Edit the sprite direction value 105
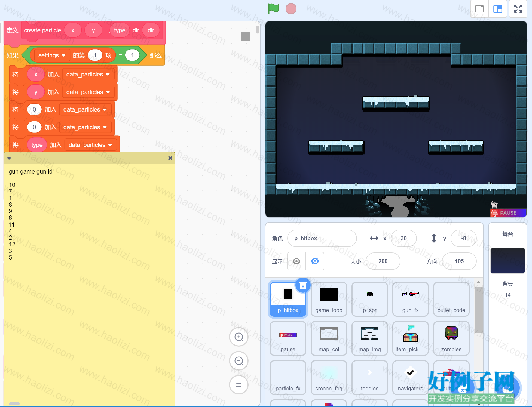 tap(459, 261)
